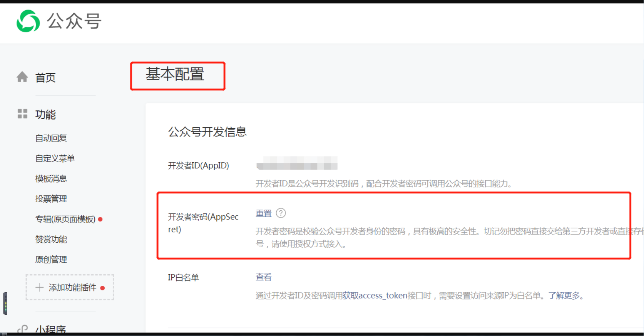The image size is (644, 336).
Task: Click the question mark help icon beside 重置
Action: point(281,213)
